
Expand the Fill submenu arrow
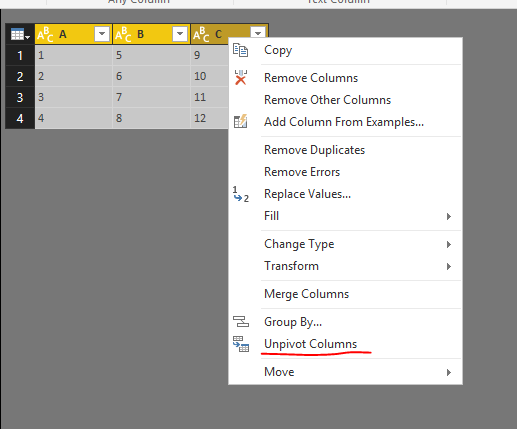(449, 216)
